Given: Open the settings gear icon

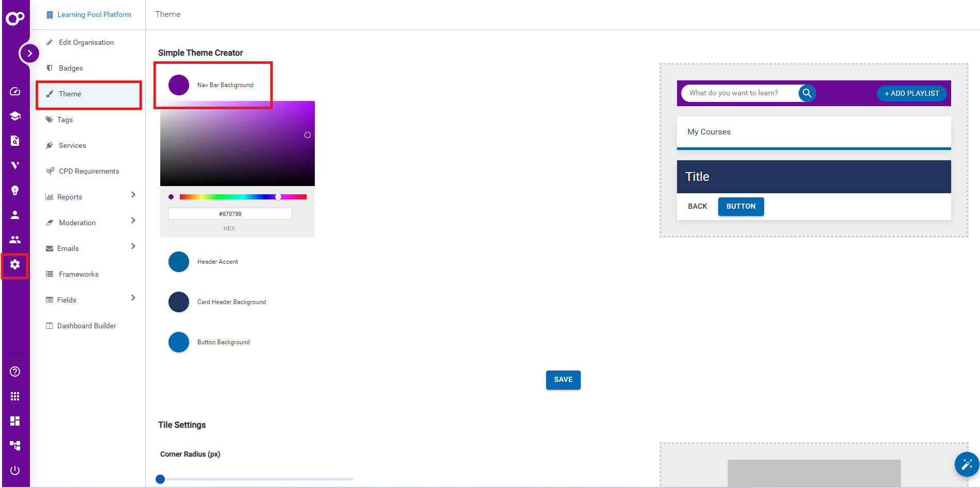Looking at the screenshot, I should (x=15, y=265).
